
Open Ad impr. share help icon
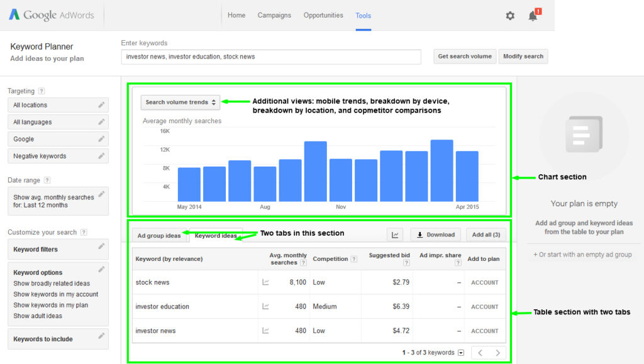(x=458, y=263)
